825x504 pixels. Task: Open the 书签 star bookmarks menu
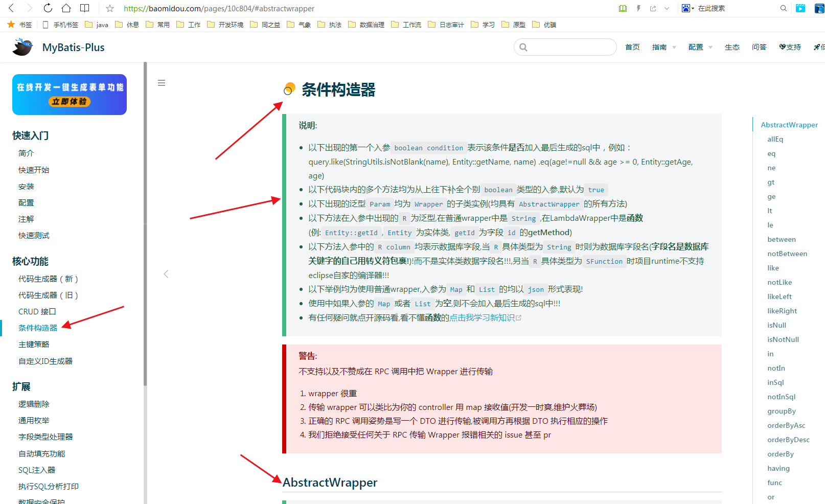point(19,25)
